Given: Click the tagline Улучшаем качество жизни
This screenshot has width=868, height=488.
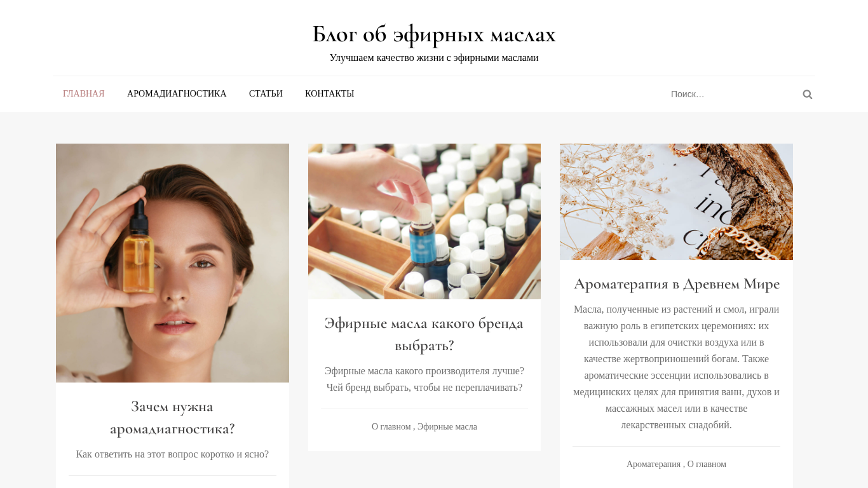Looking at the screenshot, I should coord(434,58).
